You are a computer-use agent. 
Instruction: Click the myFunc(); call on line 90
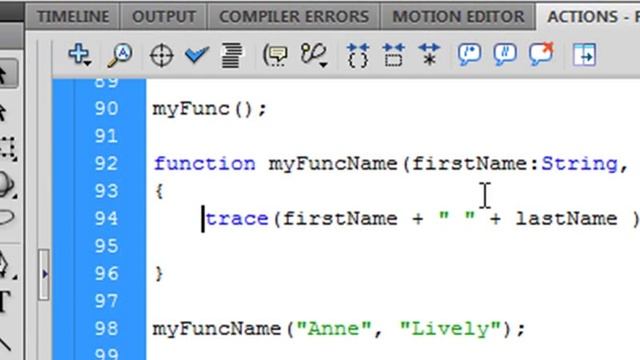210,109
